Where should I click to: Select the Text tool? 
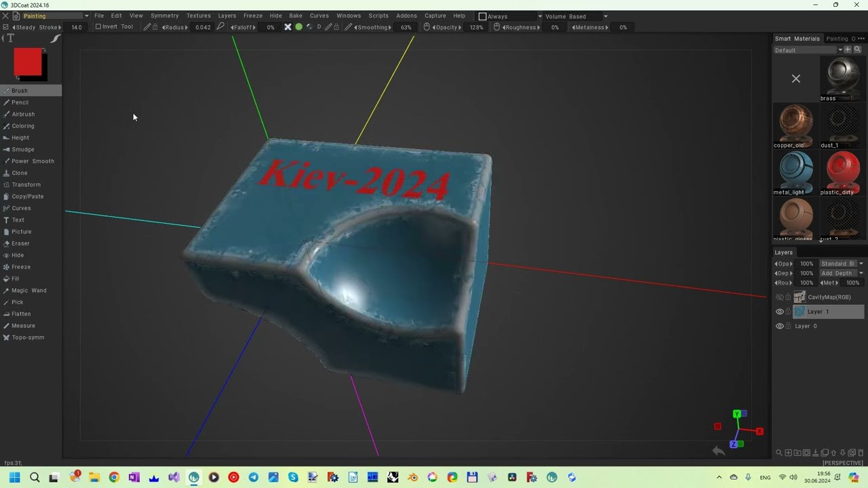click(31, 220)
